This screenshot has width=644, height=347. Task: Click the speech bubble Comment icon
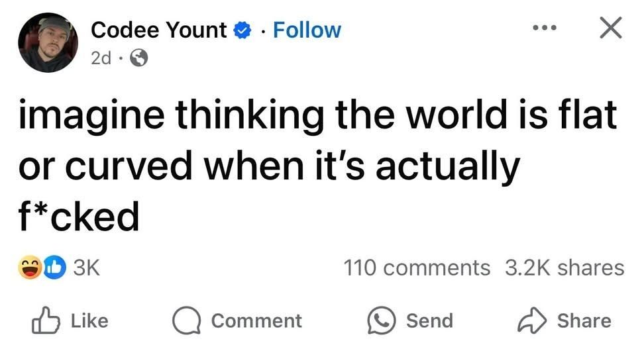[x=186, y=321]
